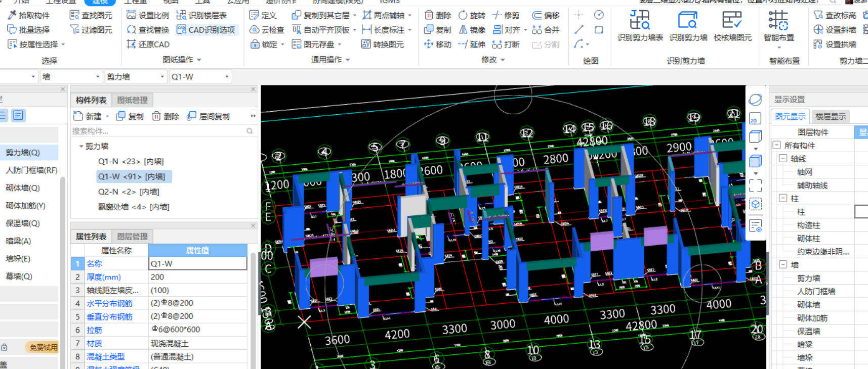Expand the 图纸操作 group dropdown

pyautogui.click(x=199, y=60)
